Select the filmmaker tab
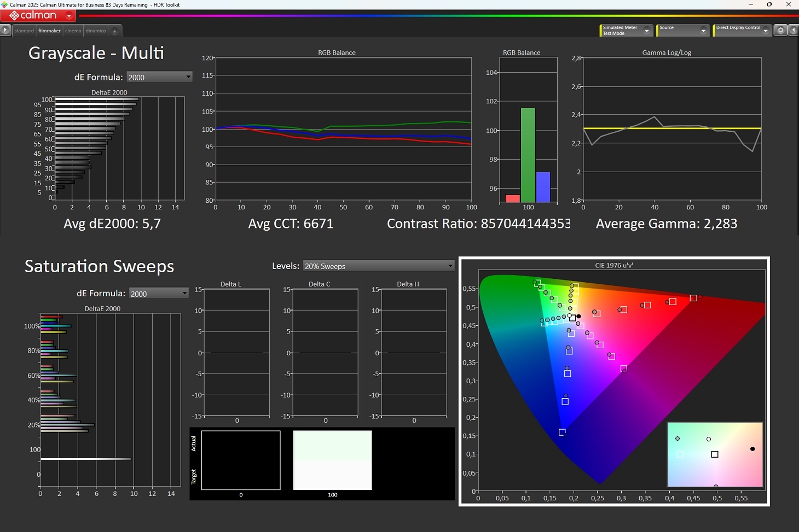 (49, 31)
